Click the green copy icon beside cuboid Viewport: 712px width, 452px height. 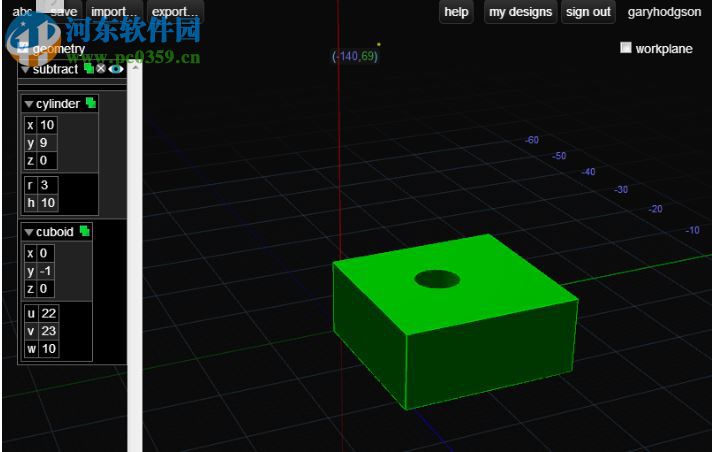(85, 231)
